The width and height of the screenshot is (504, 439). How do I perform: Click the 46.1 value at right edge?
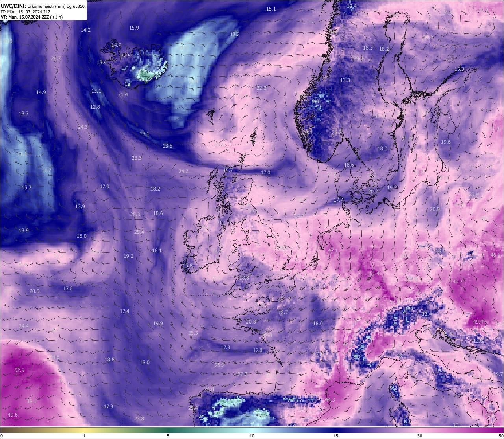pos(495,255)
